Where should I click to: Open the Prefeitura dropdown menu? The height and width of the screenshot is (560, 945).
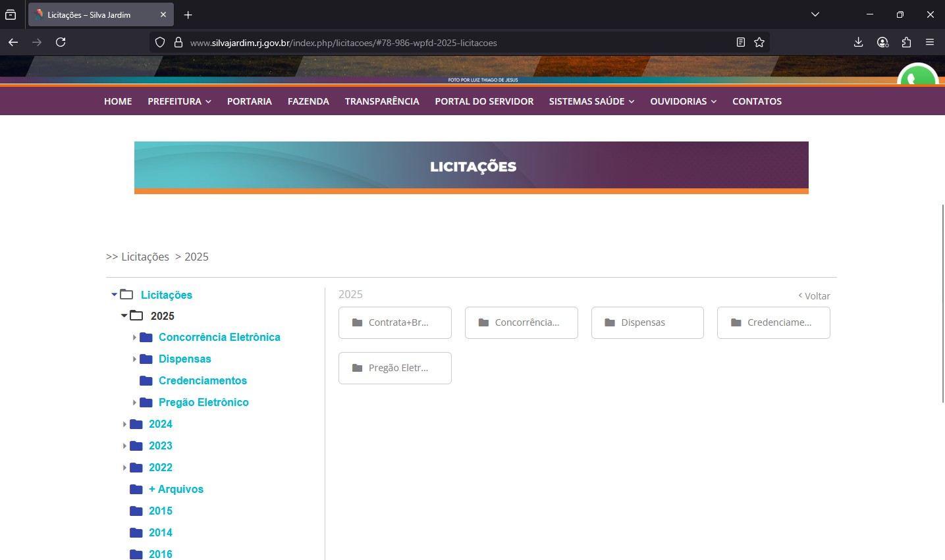179,101
